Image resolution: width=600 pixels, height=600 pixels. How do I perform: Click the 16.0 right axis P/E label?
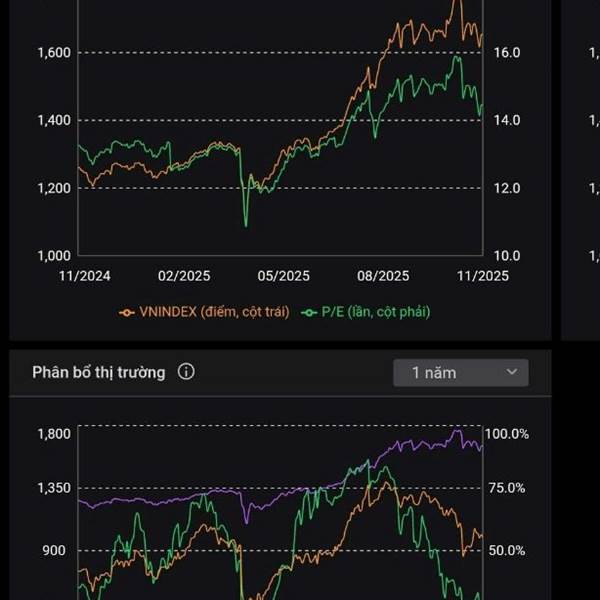click(x=509, y=52)
